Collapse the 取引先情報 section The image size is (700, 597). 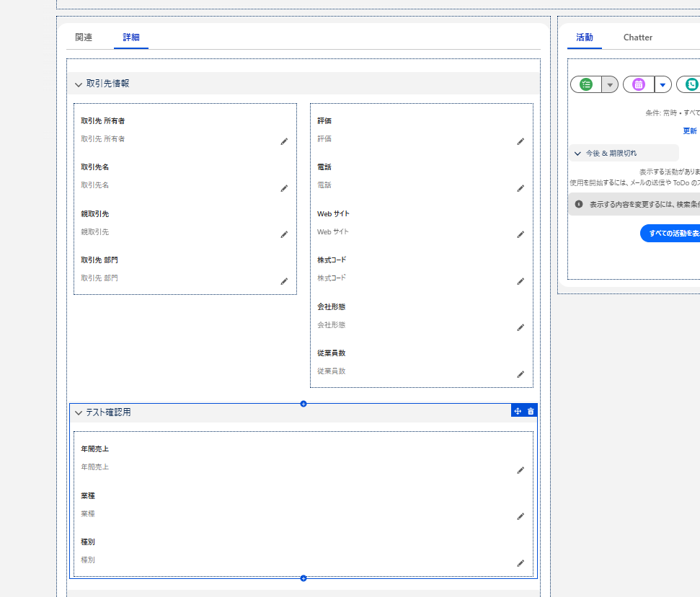pos(79,84)
